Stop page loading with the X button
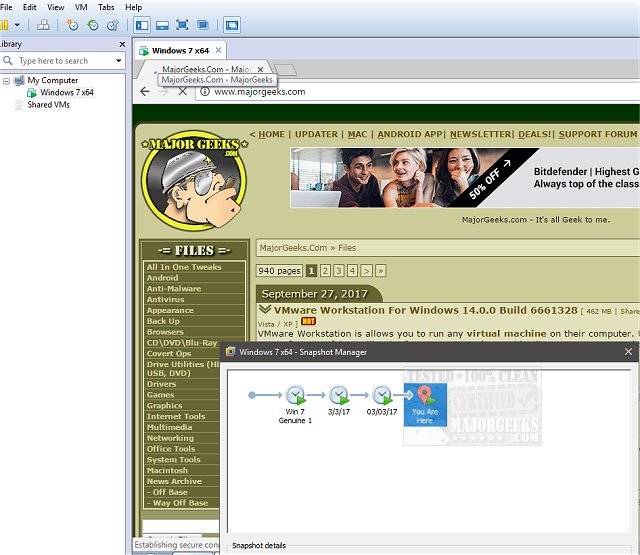The width and height of the screenshot is (640, 555). coord(182,91)
